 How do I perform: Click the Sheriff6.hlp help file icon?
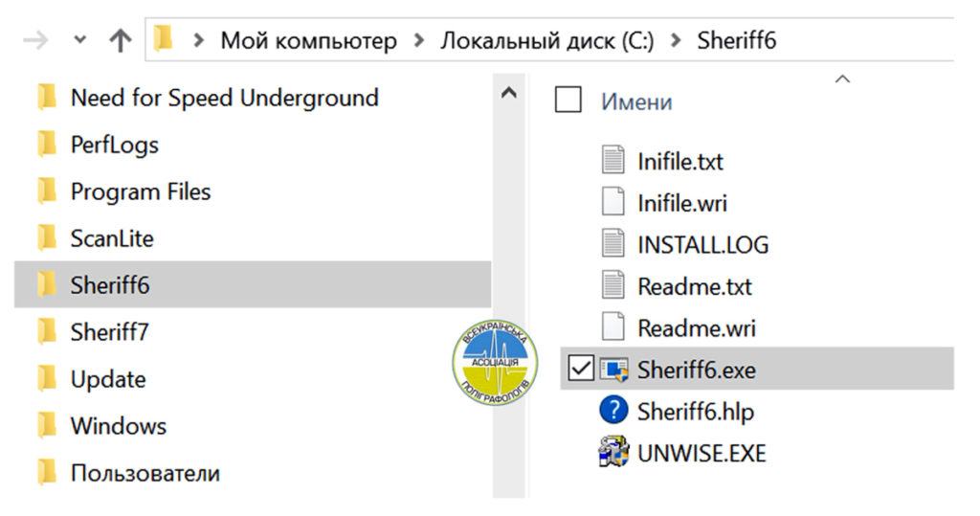(x=612, y=411)
